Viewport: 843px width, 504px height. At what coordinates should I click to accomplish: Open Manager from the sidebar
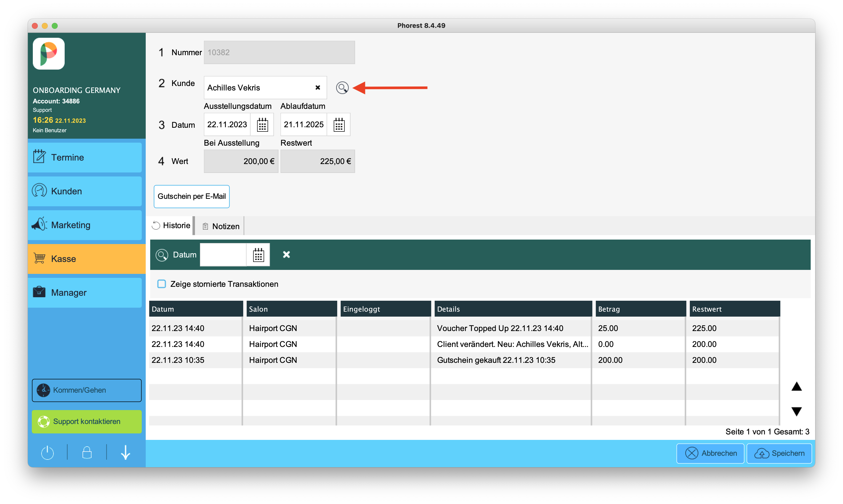[85, 293]
